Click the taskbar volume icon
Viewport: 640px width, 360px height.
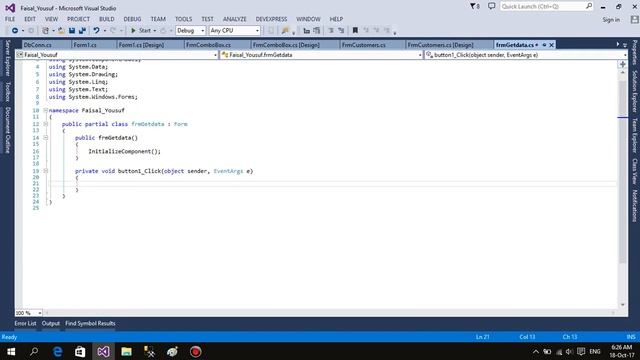point(569,351)
